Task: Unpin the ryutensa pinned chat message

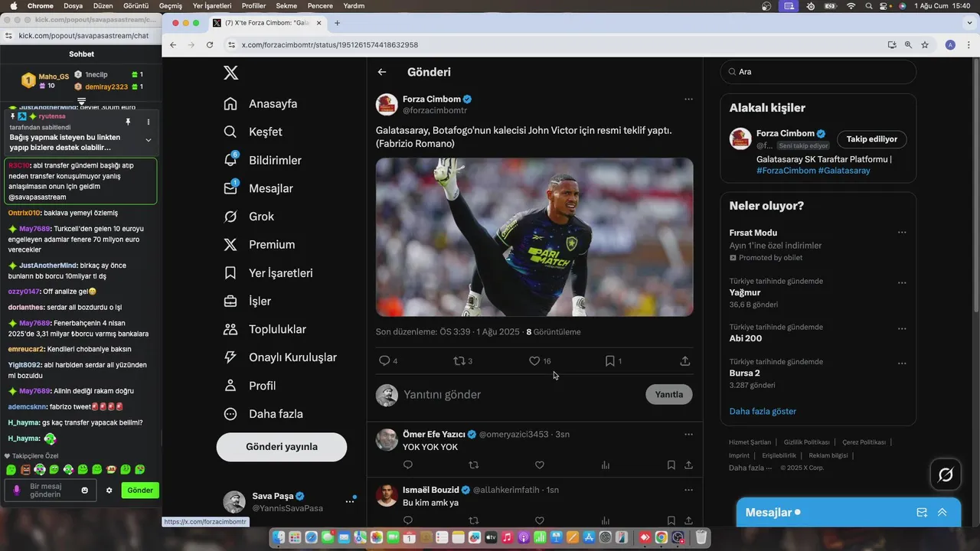Action: tap(128, 122)
